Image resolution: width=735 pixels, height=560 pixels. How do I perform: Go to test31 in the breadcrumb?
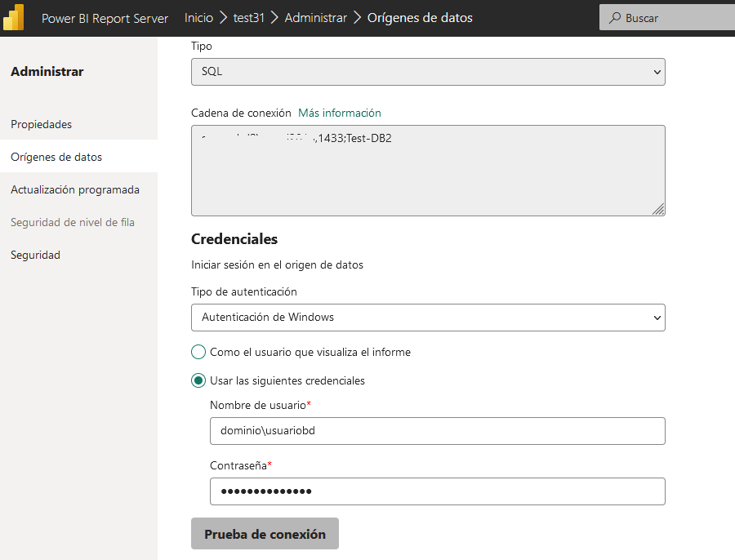[249, 18]
